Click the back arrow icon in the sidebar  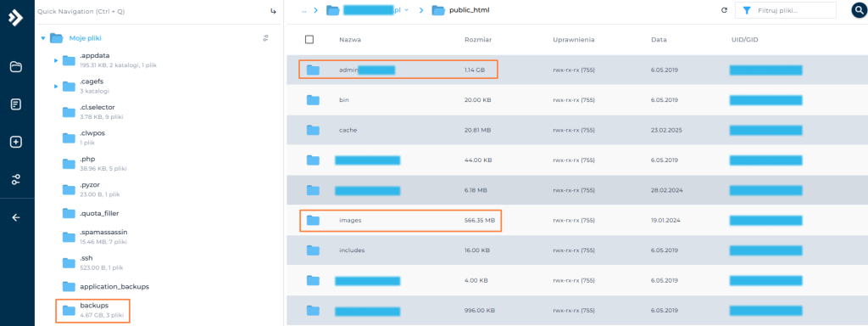(x=16, y=217)
